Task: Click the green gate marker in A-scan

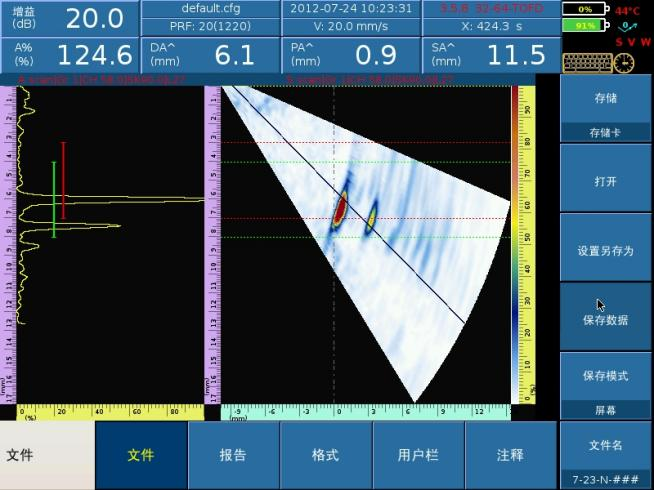Action: point(54,199)
